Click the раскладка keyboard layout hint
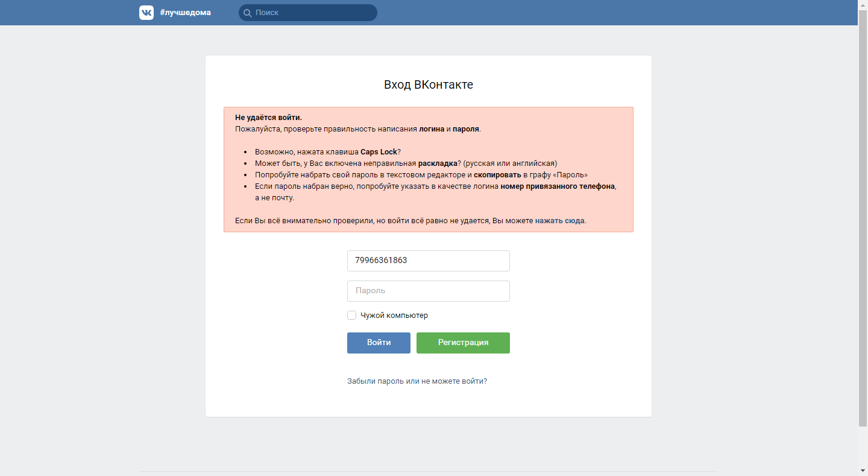The height and width of the screenshot is (476, 868). click(x=406, y=163)
